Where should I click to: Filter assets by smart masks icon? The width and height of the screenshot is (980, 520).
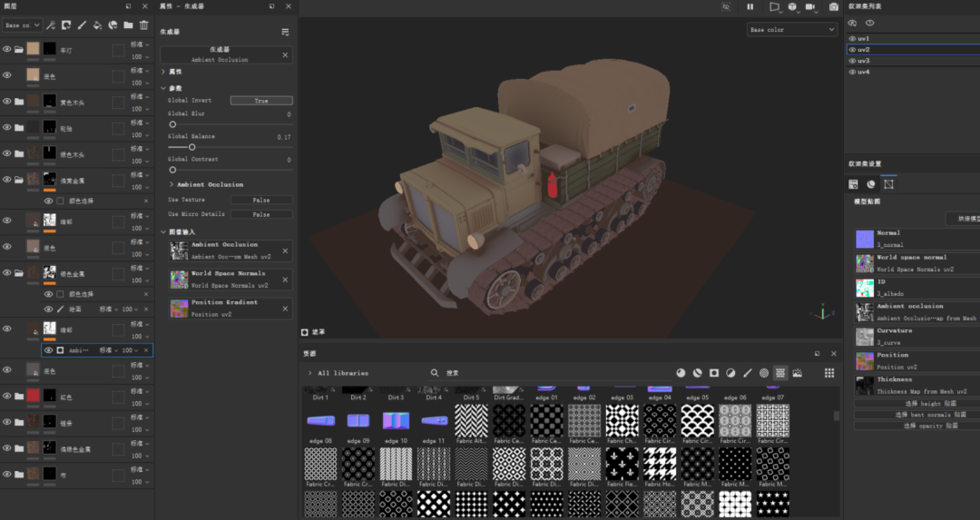(x=714, y=373)
